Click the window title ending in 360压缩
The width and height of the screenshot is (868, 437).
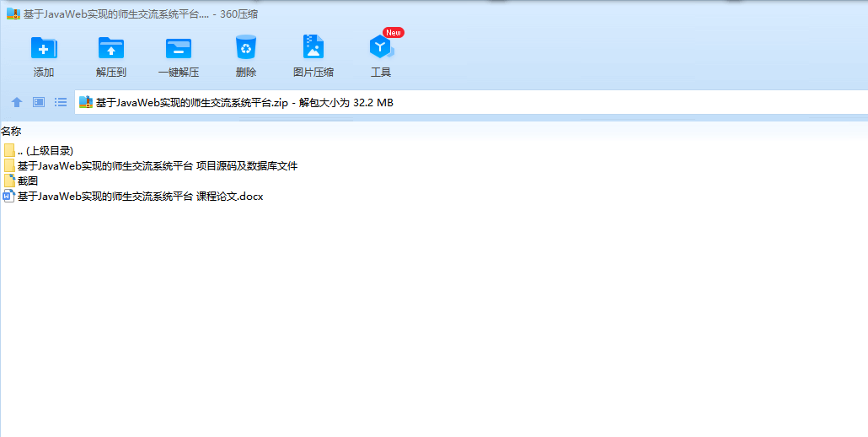[x=141, y=14]
